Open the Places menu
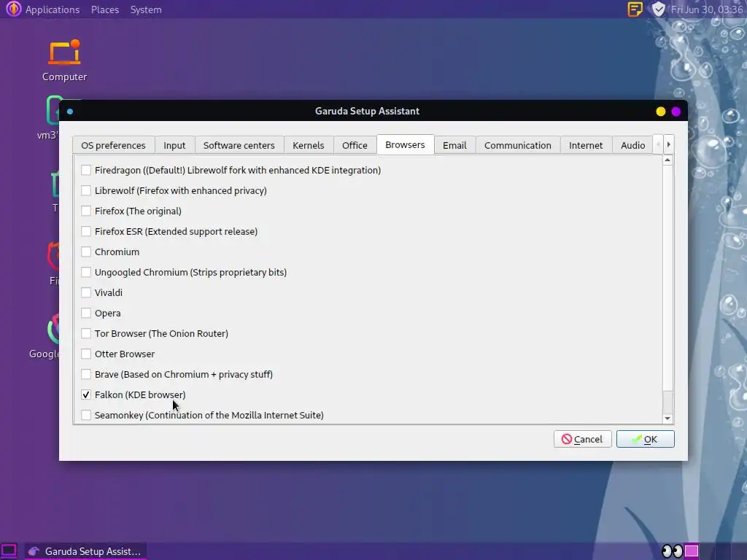The image size is (747, 560). click(x=105, y=9)
